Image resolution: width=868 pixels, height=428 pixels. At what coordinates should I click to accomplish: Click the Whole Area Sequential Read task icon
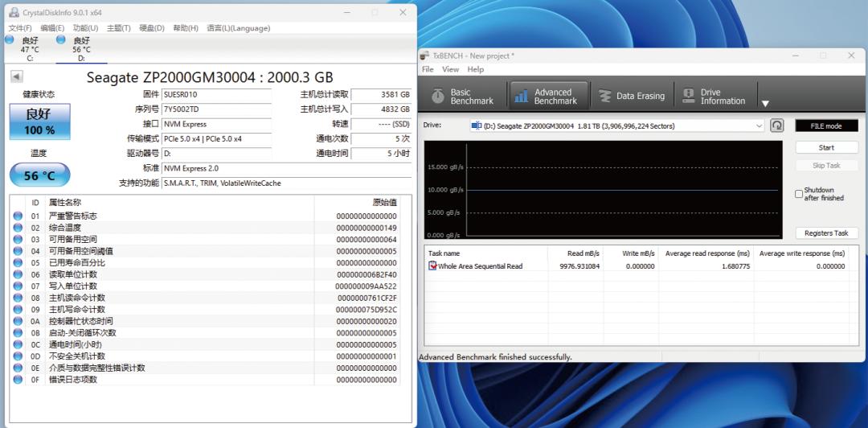(x=432, y=266)
